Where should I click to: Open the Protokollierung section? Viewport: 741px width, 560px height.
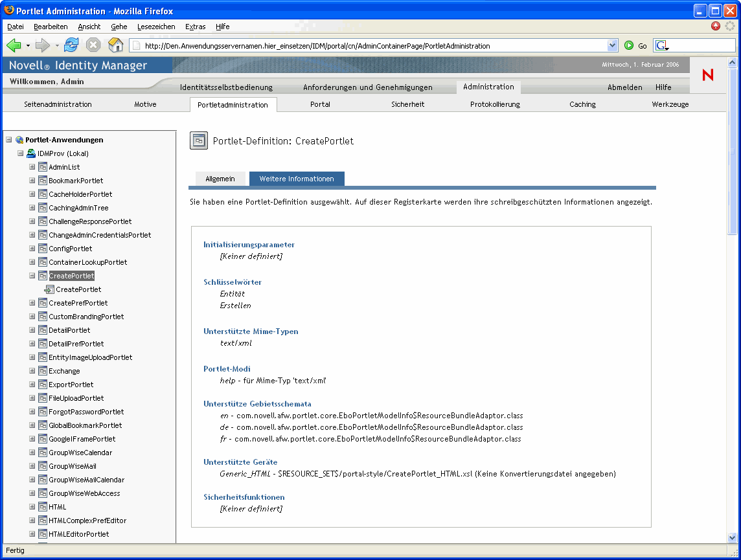[495, 104]
